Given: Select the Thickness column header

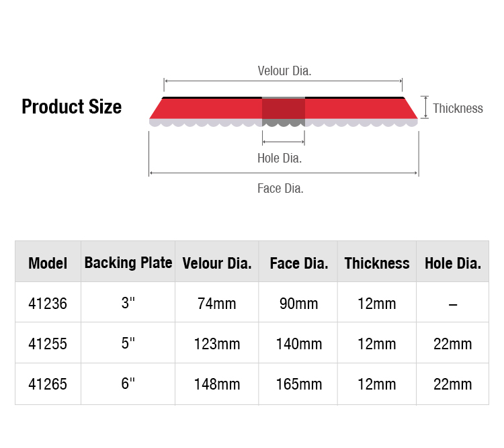Looking at the screenshot, I should pyautogui.click(x=377, y=263).
